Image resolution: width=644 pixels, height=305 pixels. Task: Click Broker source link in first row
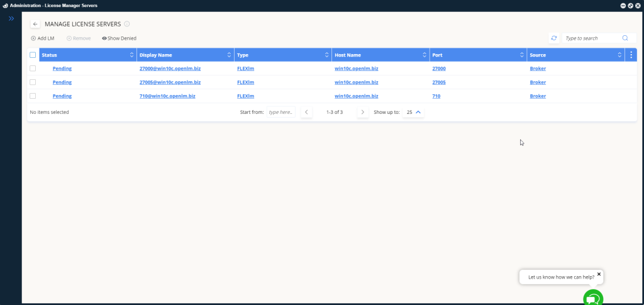(538, 69)
